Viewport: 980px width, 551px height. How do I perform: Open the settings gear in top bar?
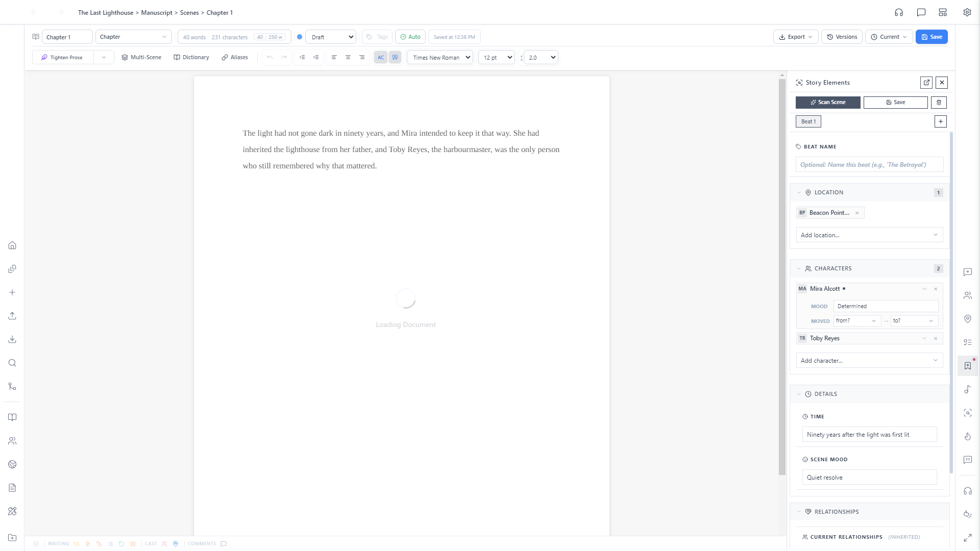pyautogui.click(x=967, y=12)
